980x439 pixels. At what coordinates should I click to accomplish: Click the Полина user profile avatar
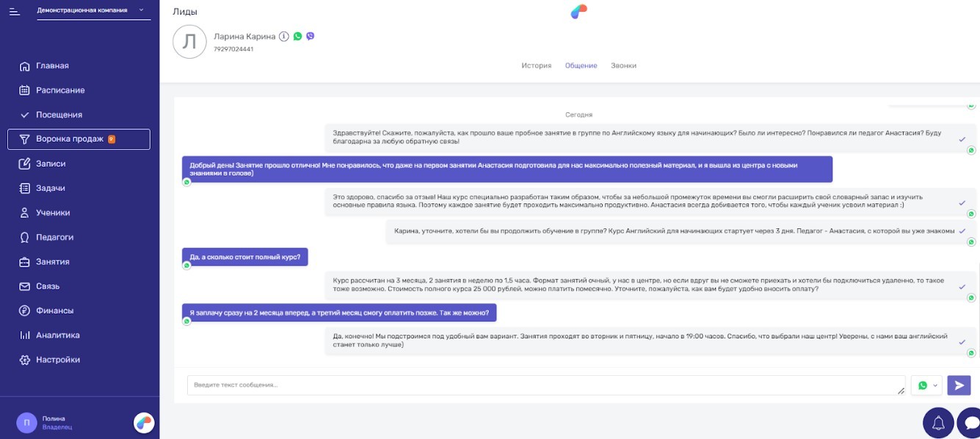(x=26, y=423)
